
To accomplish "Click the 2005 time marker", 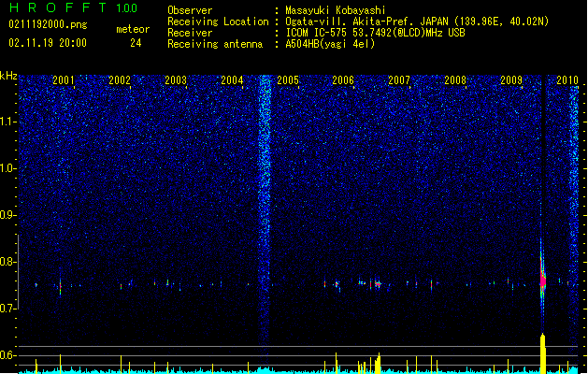I will tap(288, 79).
